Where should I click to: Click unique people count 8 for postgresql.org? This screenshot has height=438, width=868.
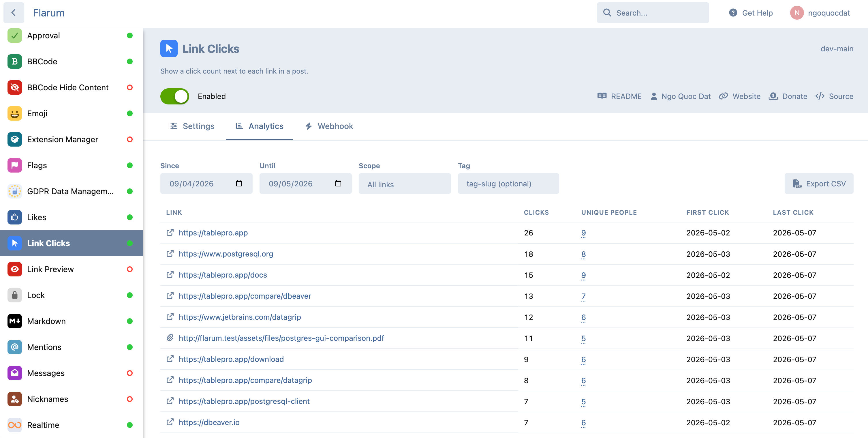pos(583,254)
